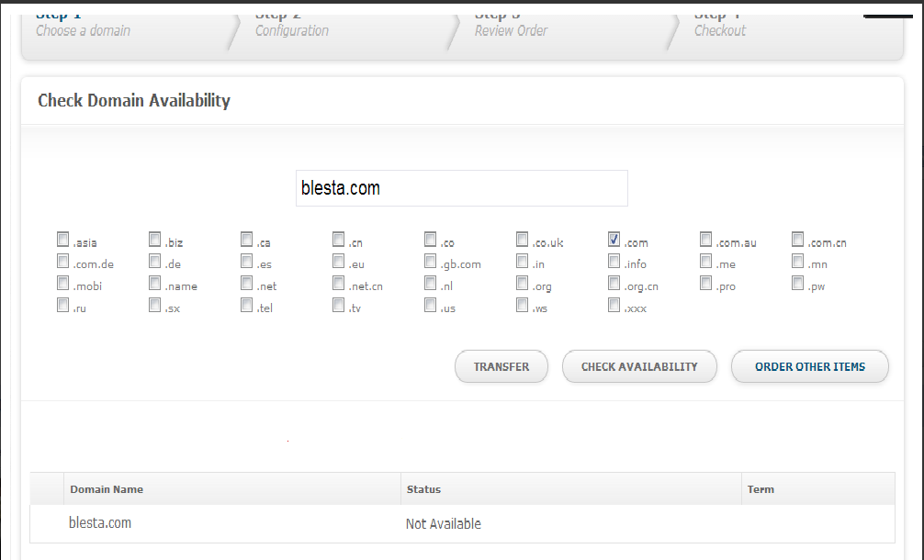Image resolution: width=924 pixels, height=560 pixels.
Task: Enable the .org.cn extension checkbox
Action: pyautogui.click(x=614, y=284)
